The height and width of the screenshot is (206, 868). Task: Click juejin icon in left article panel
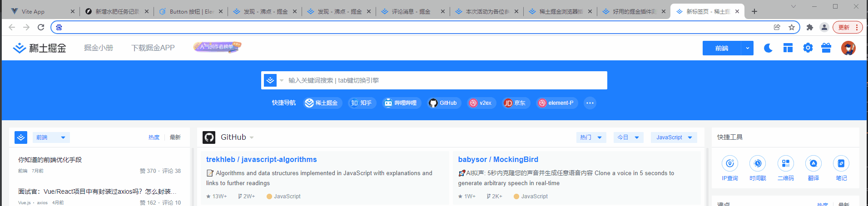21,137
